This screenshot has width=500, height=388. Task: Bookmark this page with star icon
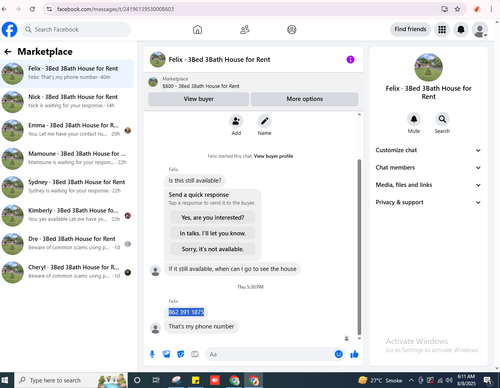point(457,9)
